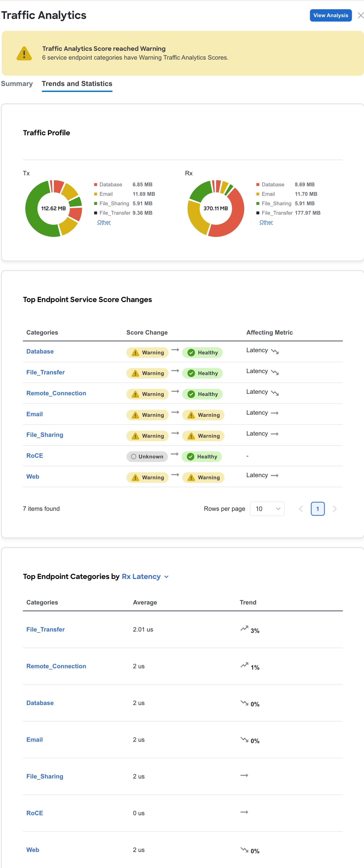
Task: Close the Traffic Analytics panel
Action: pyautogui.click(x=360, y=15)
